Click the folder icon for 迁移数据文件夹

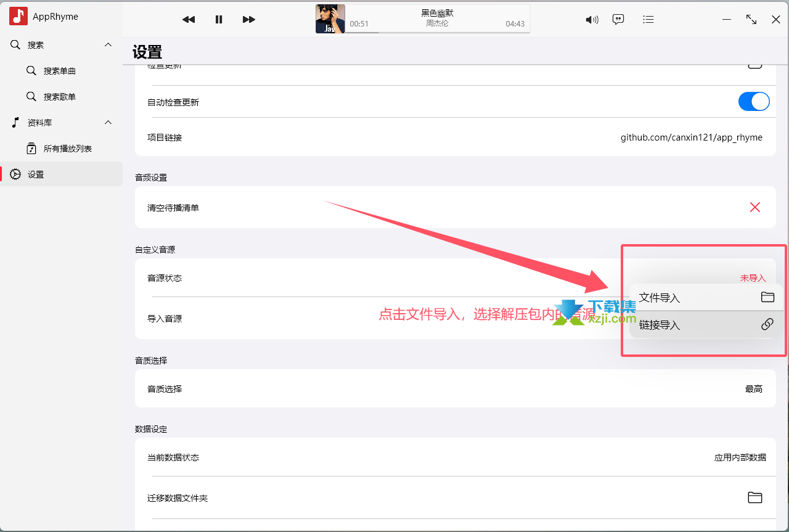click(755, 497)
